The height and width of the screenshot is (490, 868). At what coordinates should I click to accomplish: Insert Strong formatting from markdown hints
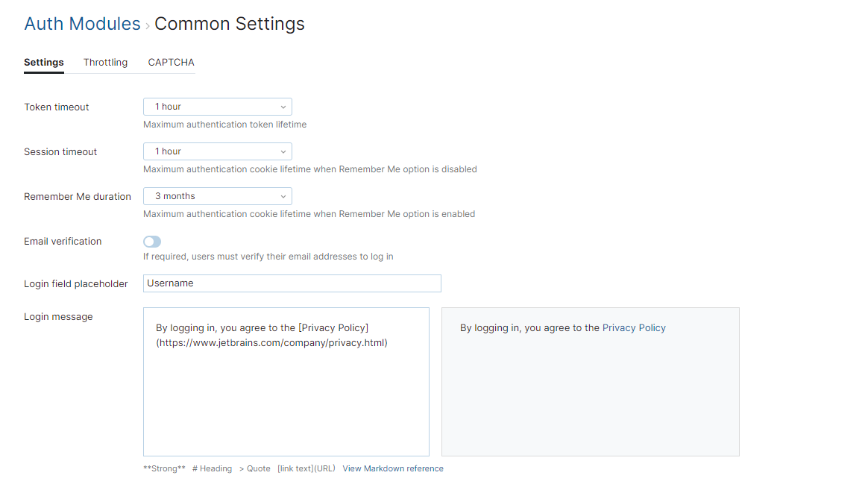click(x=164, y=468)
